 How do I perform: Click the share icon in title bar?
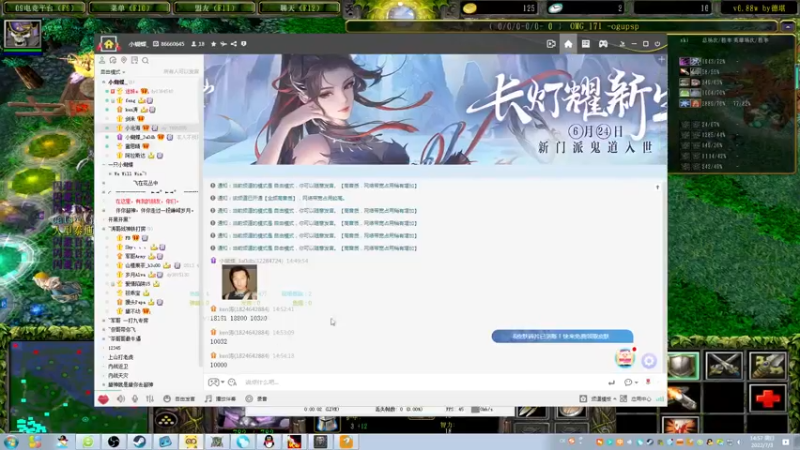pyautogui.click(x=234, y=44)
